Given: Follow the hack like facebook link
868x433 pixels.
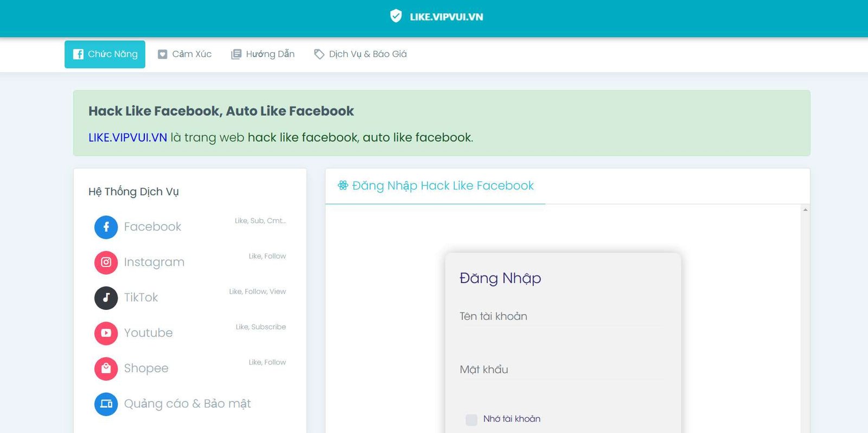Looking at the screenshot, I should [303, 138].
